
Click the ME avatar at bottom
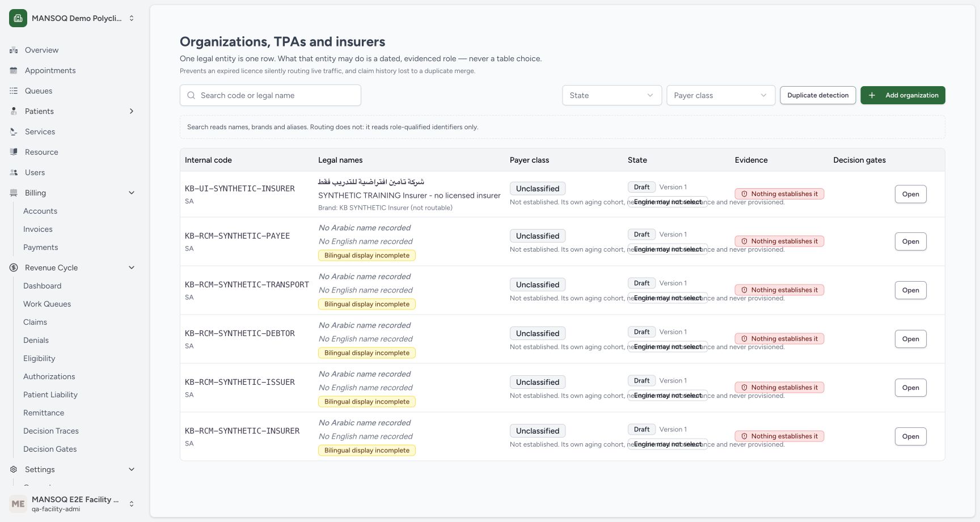click(x=18, y=503)
